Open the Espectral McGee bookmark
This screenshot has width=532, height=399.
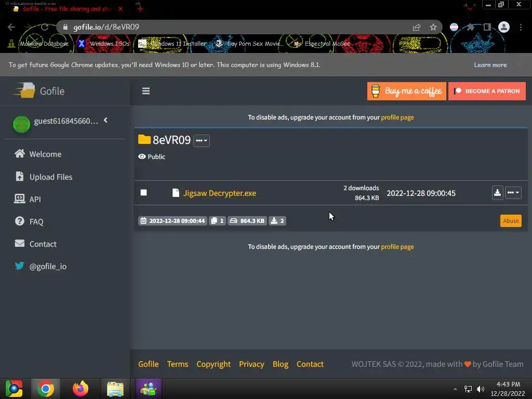pos(322,44)
